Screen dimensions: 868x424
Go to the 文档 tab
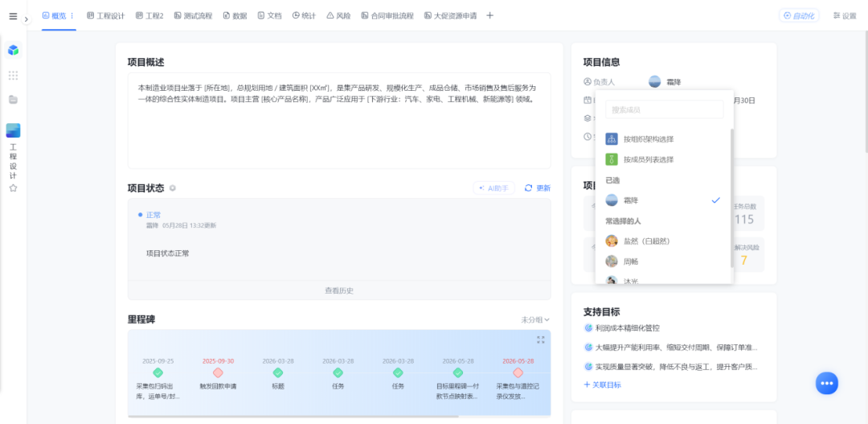[269, 15]
